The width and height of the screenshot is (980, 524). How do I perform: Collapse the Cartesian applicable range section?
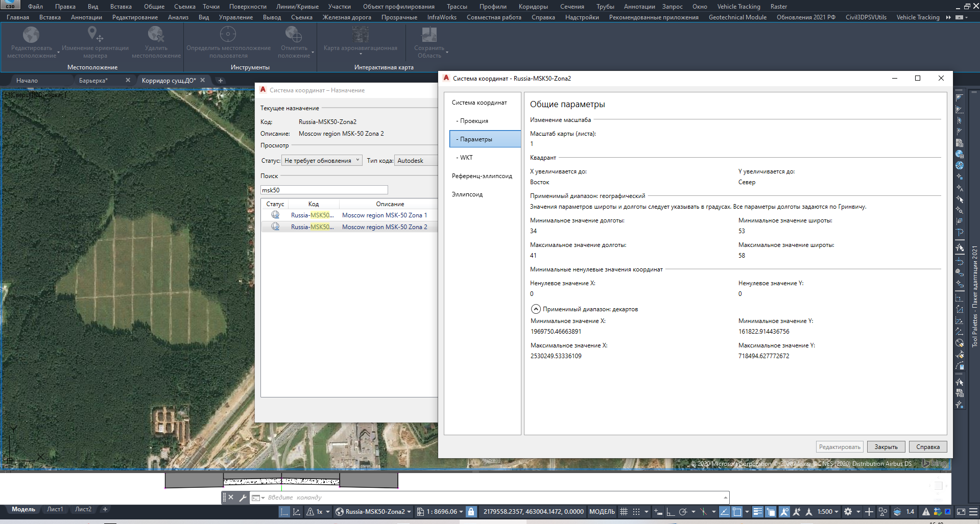536,309
